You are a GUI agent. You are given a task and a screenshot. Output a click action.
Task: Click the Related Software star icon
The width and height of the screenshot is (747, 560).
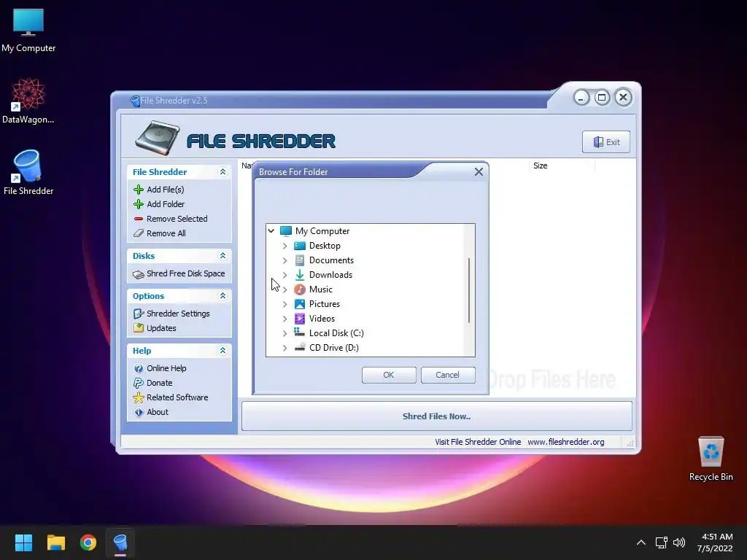coord(139,397)
